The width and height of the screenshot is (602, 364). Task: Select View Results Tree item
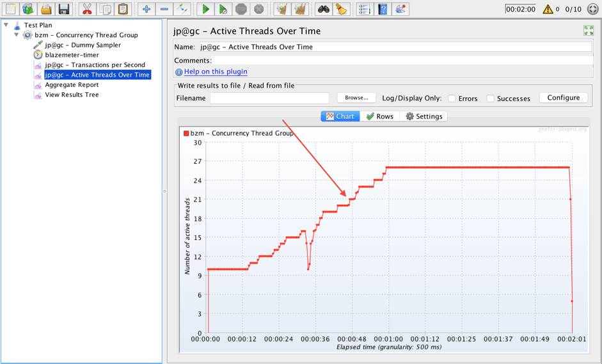pos(72,95)
